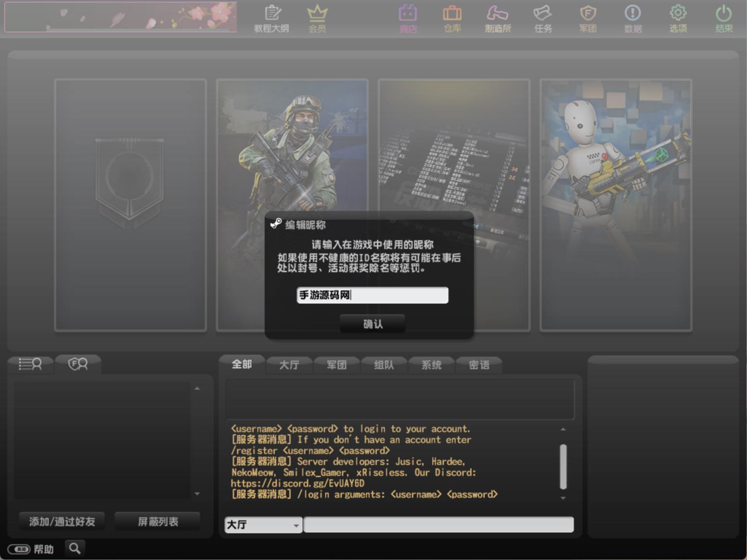Confirm nickname with the 确认 button
This screenshot has height=560, width=747.
372,324
